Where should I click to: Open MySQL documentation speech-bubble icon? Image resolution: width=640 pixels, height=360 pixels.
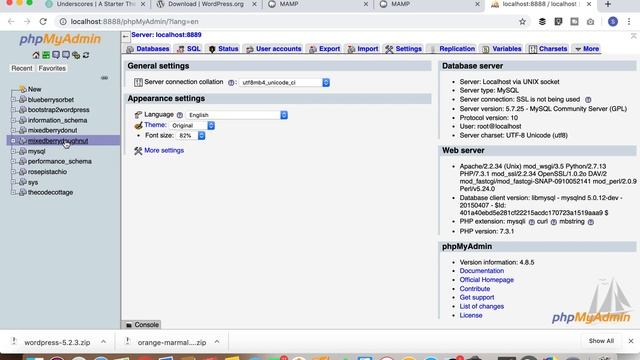click(66, 55)
